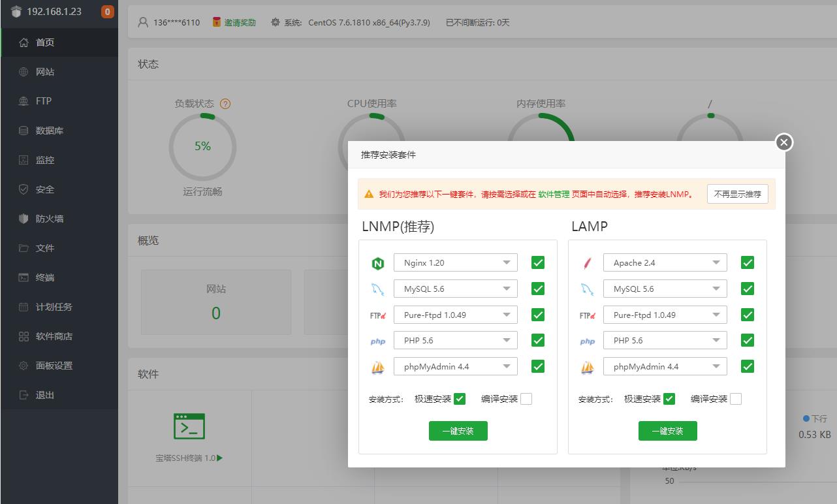Enable LAMP 编译安装 checkbox
This screenshot has height=504, width=837.
[x=736, y=399]
